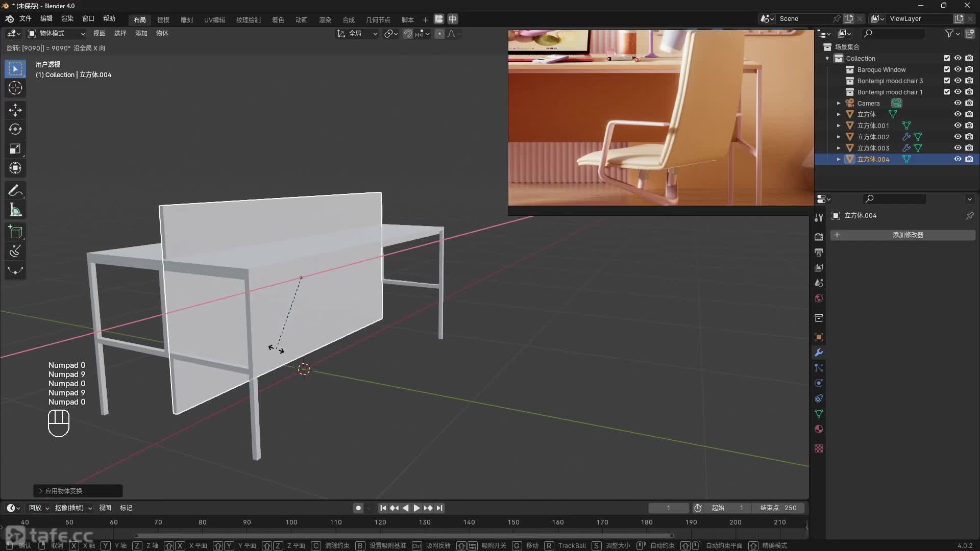Screen dimensions: 980x551
Task: Open the 抠像(插帧) keying dropdown
Action: [73, 508]
